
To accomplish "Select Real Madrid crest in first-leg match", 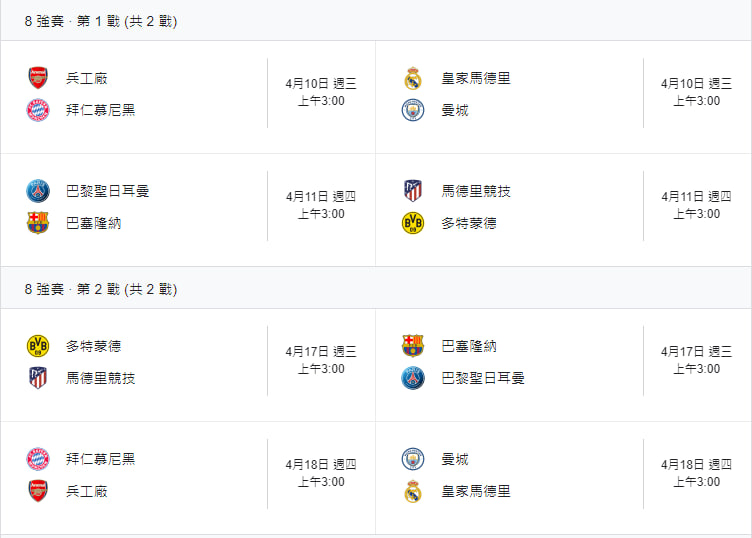I will (x=413, y=78).
